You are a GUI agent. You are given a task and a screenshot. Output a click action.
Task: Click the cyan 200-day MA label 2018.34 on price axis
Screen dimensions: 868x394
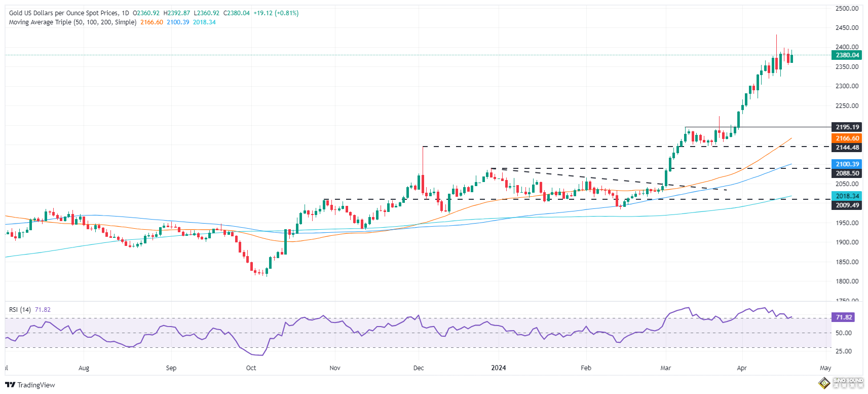coord(847,196)
